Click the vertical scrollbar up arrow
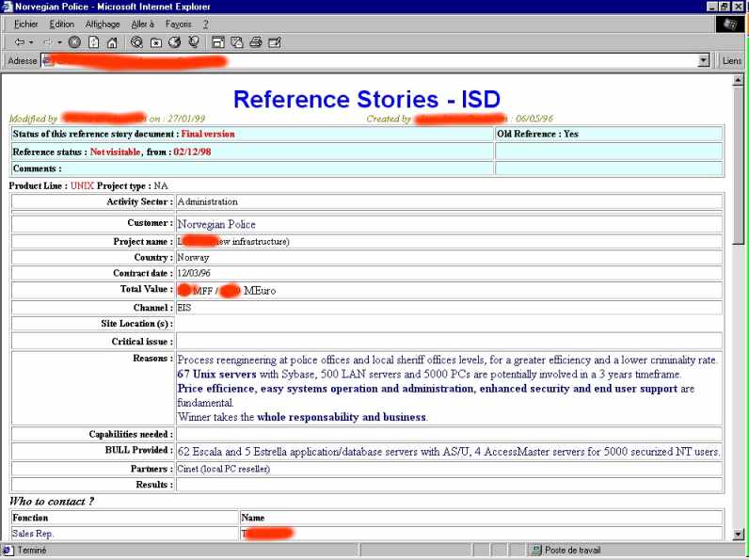The height and width of the screenshot is (560, 749). coord(738,80)
